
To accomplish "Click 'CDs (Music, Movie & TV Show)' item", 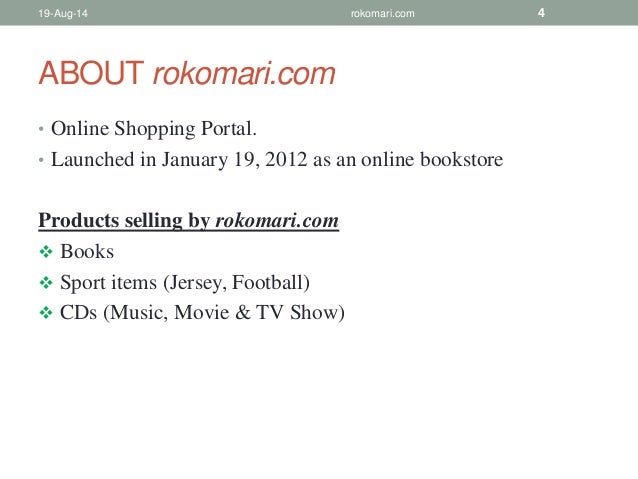I will pos(202,313).
